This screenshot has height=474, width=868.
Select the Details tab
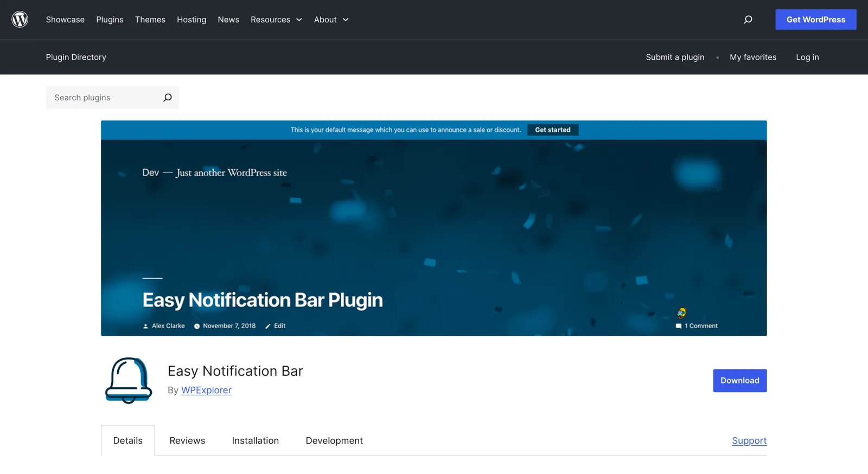click(128, 440)
